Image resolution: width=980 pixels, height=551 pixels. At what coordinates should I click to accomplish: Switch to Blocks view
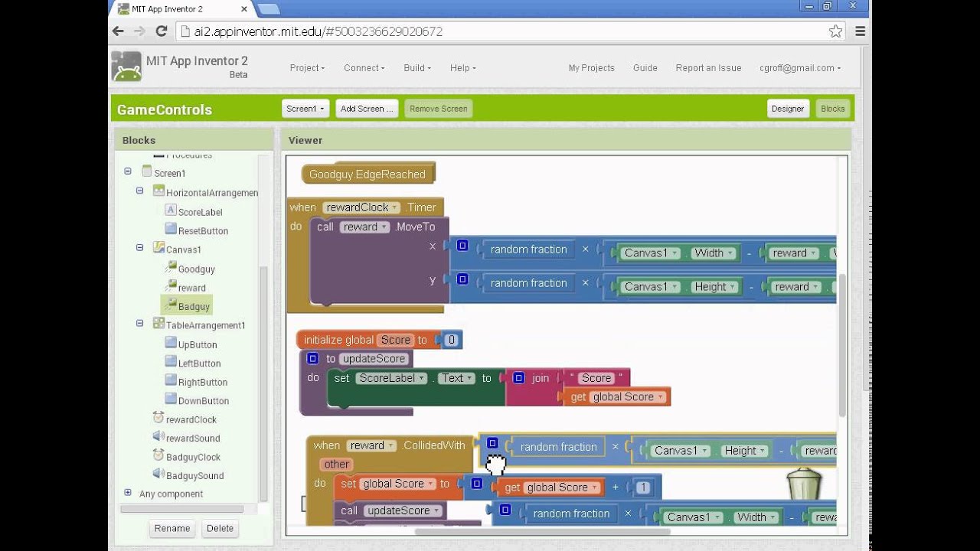tap(833, 109)
